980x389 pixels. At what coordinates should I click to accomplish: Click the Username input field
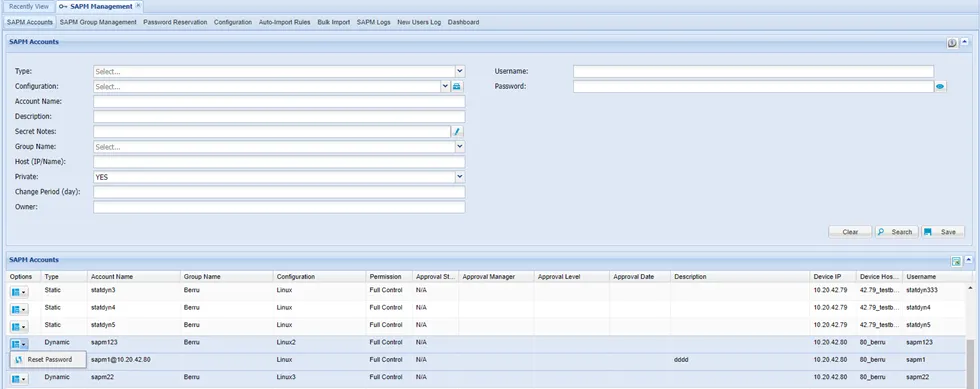pos(754,71)
